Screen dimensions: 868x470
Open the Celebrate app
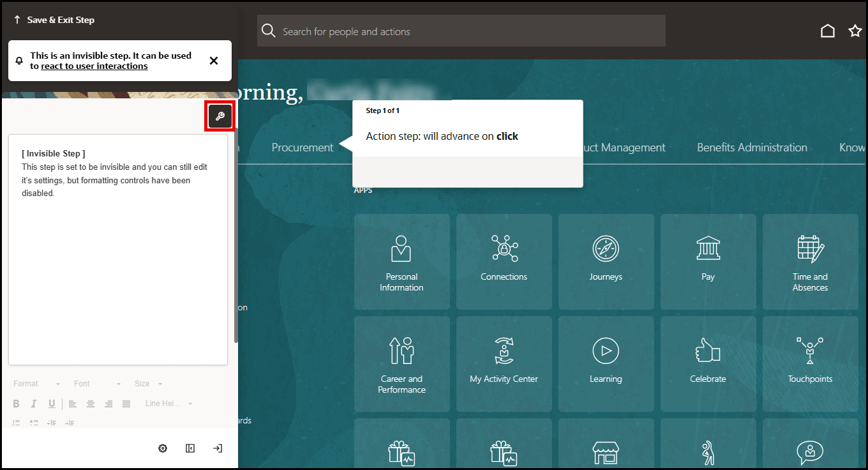point(708,364)
